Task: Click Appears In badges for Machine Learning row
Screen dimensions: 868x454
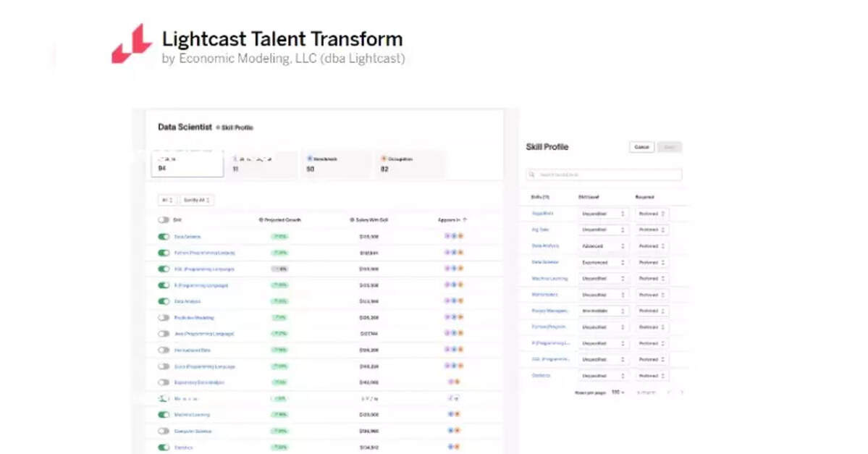Action: click(x=454, y=415)
